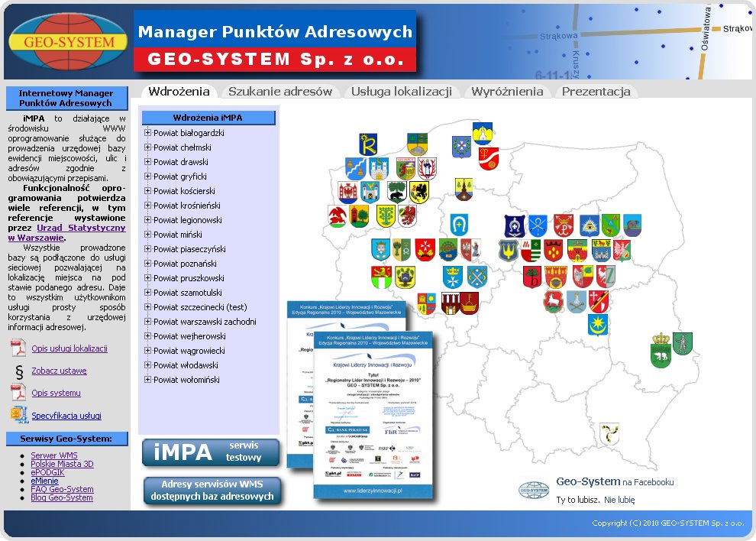
Task: Select Powiat miński in the tree
Action: click(177, 235)
